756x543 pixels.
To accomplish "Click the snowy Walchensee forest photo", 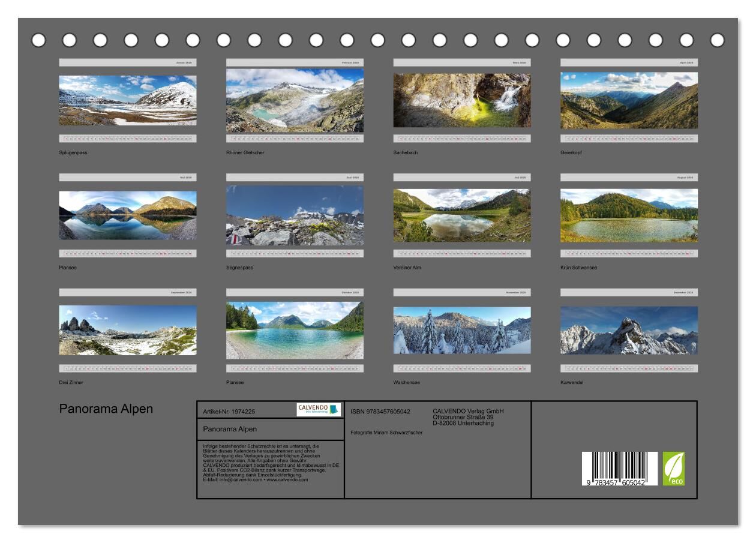I will tap(461, 330).
